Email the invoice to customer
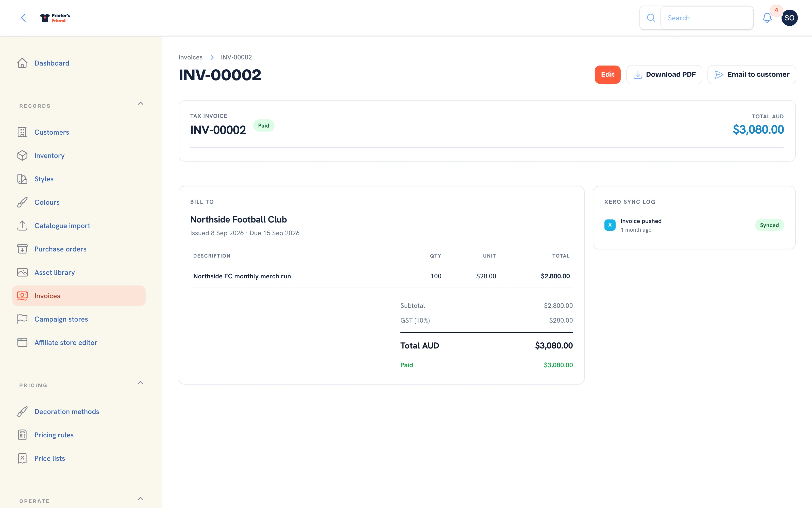812x508 pixels. (x=752, y=75)
